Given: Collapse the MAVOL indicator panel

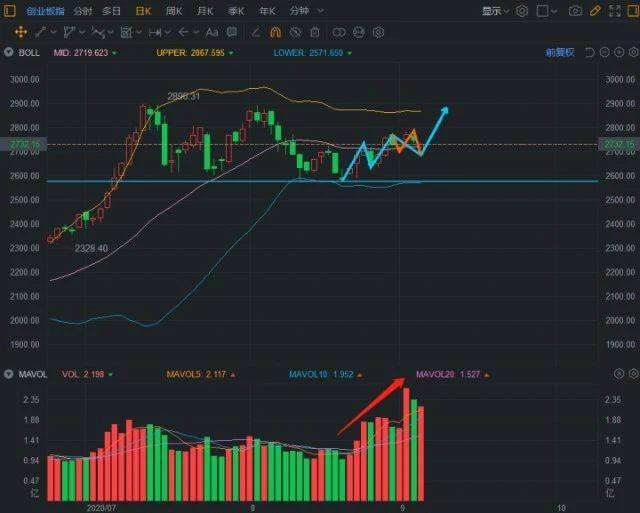Looking at the screenshot, I should [x=9, y=374].
